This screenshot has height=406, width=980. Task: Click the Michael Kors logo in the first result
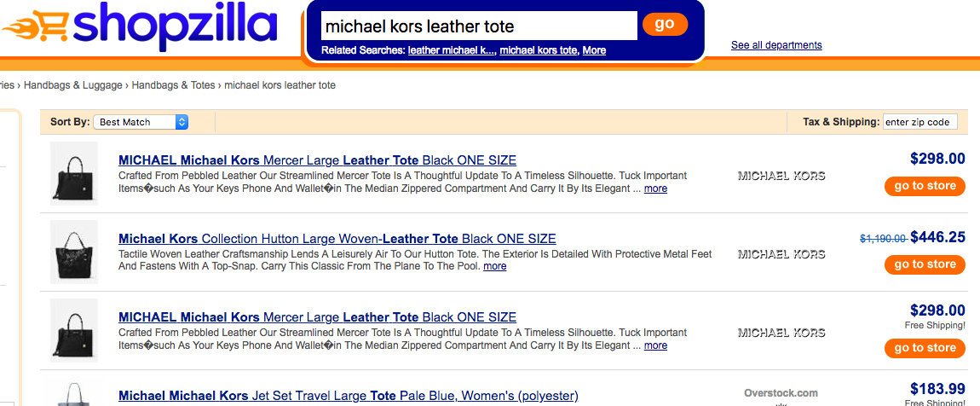pos(781,176)
